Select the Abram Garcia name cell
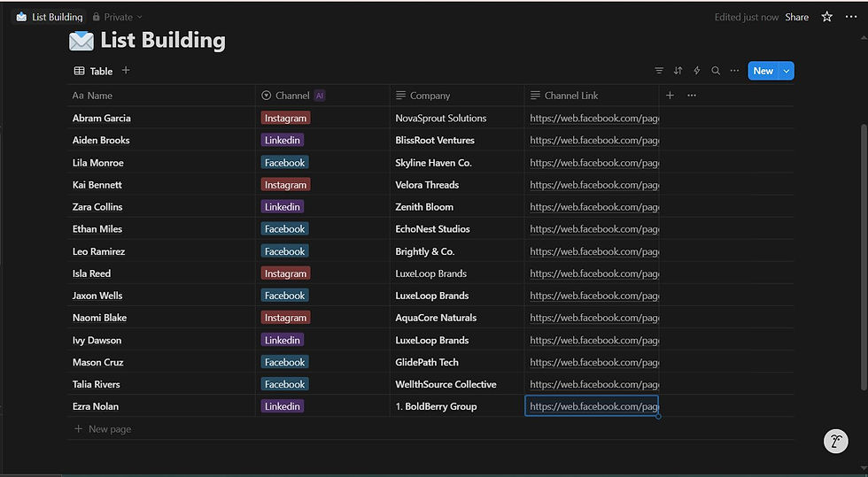Viewport: 868px width, 477px height. pos(161,118)
